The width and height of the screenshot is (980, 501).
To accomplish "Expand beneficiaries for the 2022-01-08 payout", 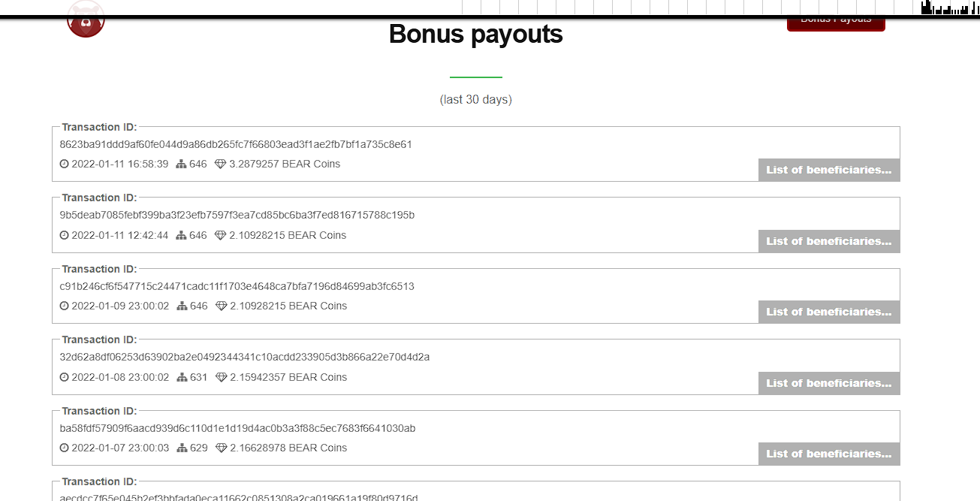I will (x=828, y=383).
